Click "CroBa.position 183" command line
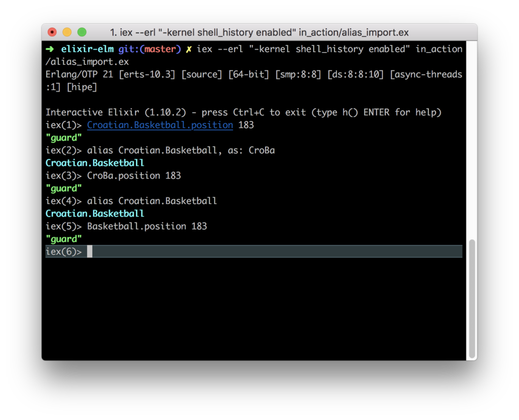This screenshot has height=420, width=519. 134,176
